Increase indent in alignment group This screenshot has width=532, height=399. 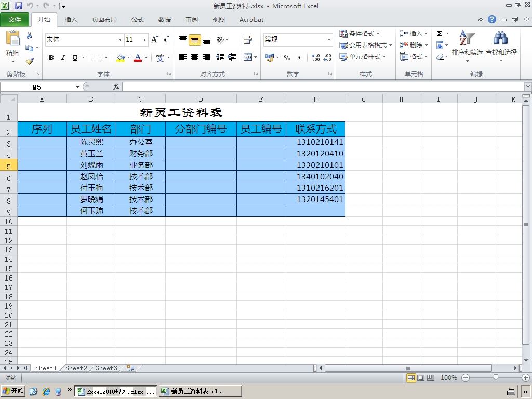(232, 57)
